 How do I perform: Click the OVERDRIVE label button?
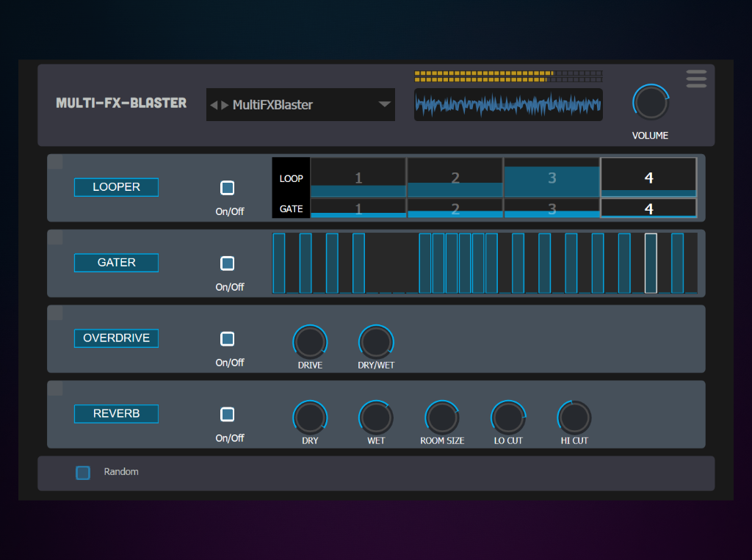point(116,338)
